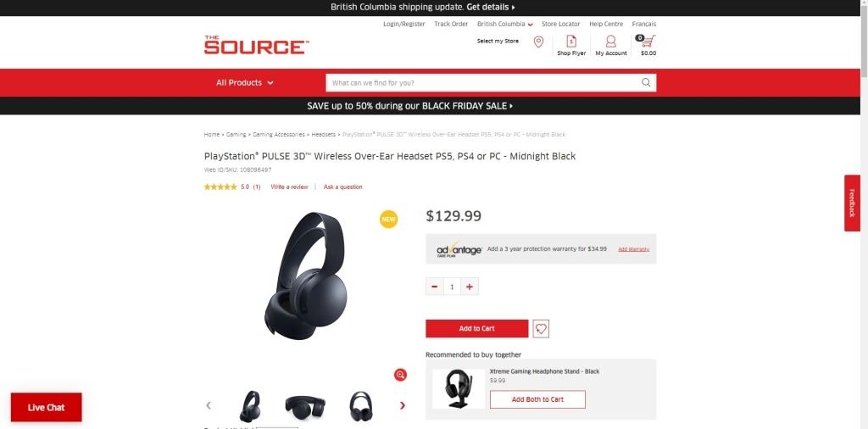Focus the product search input field
This screenshot has width=868, height=429.
[484, 82]
